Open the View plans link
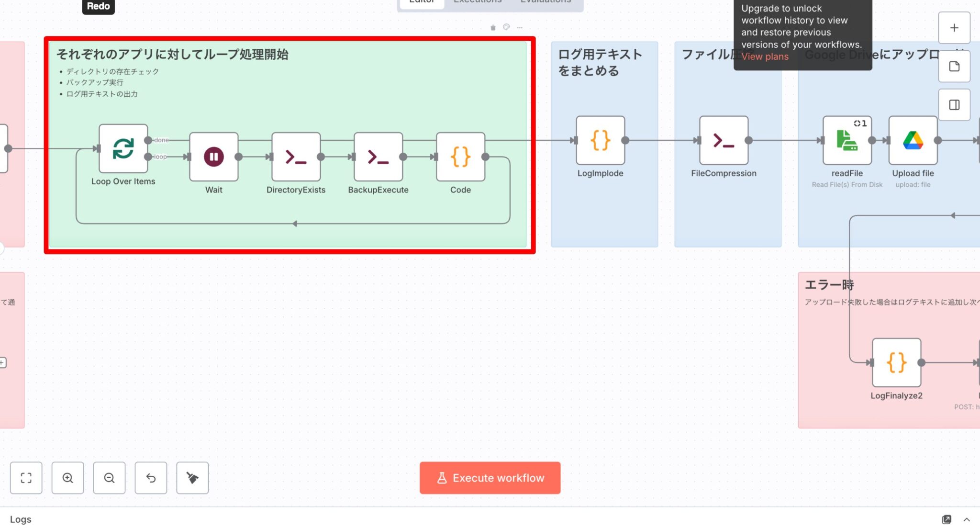Screen dimensions: 980x528 (765, 56)
